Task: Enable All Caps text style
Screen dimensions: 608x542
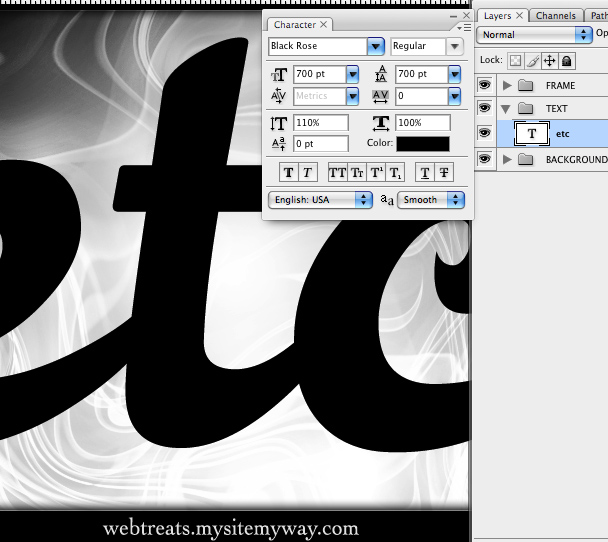Action: pyautogui.click(x=338, y=173)
